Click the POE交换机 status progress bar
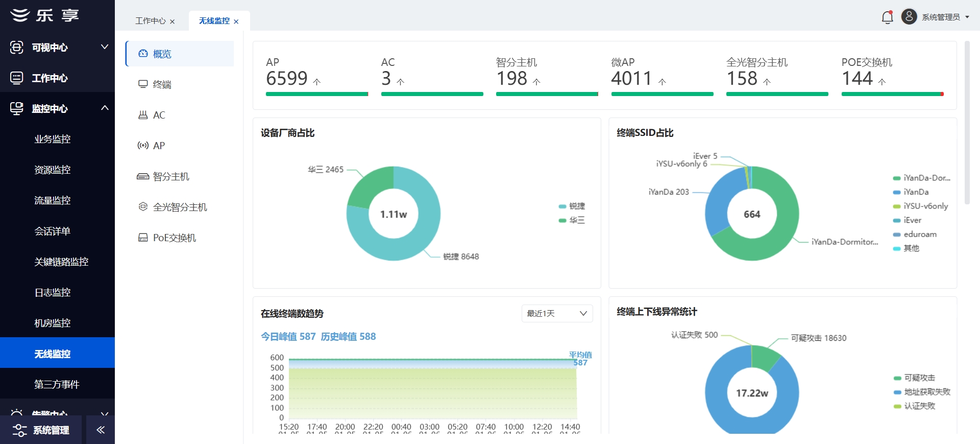 pos(892,94)
